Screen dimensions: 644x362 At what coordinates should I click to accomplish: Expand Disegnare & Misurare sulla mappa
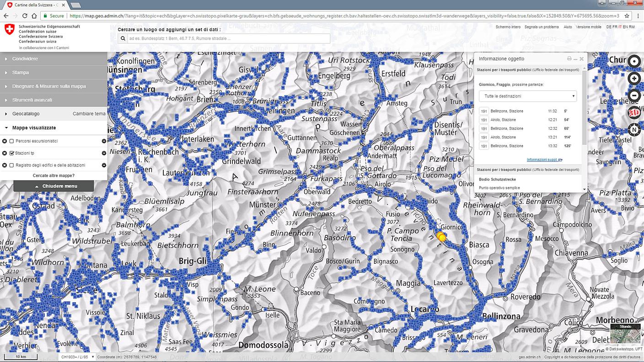coord(54,86)
